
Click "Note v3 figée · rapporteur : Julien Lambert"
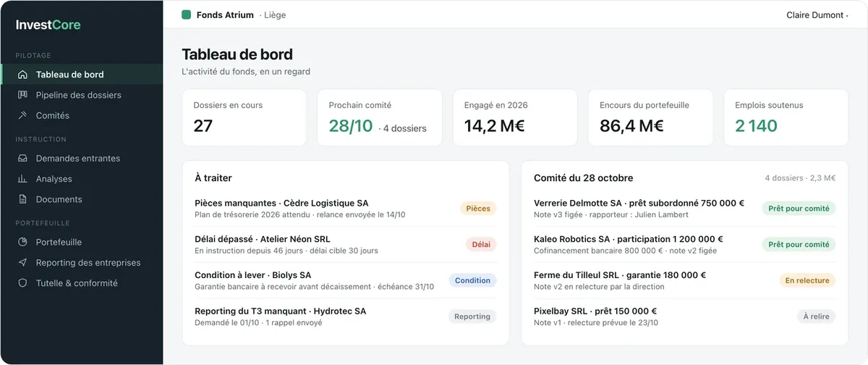[611, 215]
